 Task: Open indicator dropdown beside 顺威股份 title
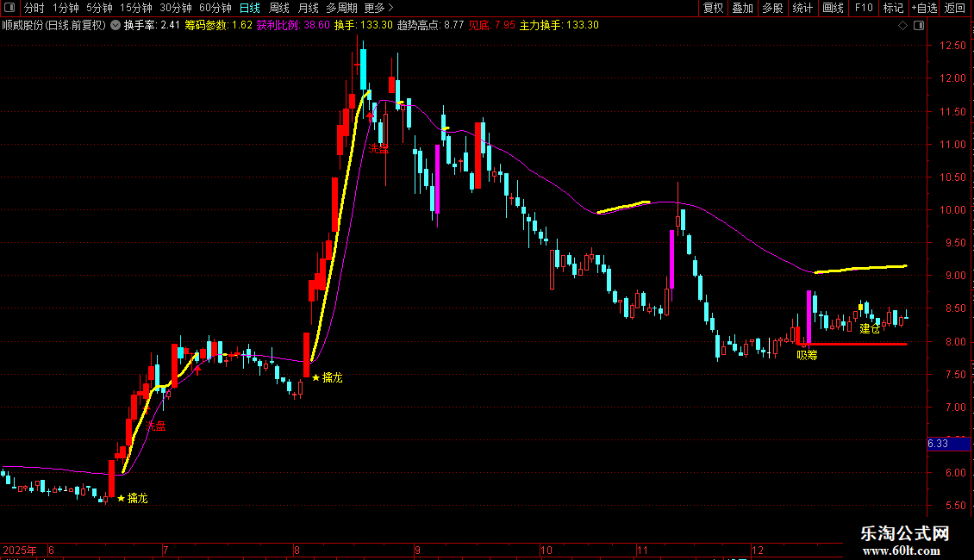pos(116,26)
